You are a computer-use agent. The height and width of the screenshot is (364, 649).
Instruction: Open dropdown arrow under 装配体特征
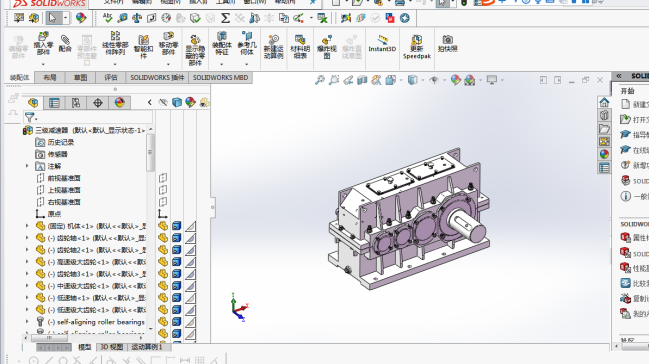[221, 64]
